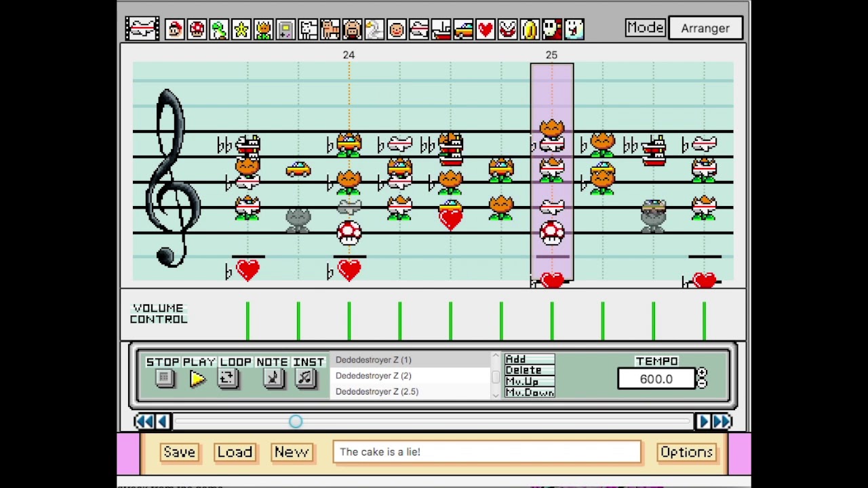Click the song title field 'The cake is a lie!'
Viewport: 868px width, 488px height.
487,452
